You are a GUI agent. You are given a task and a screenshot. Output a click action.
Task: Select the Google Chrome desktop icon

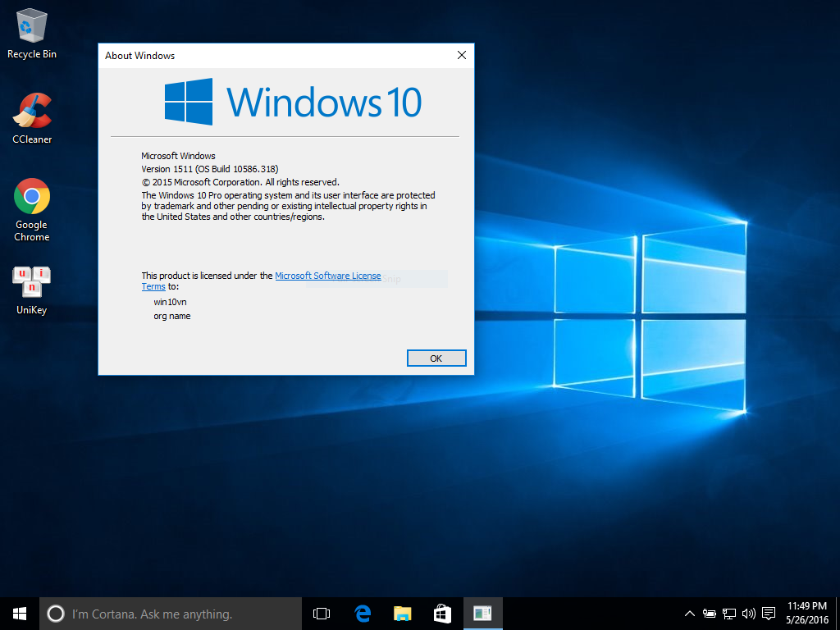[32, 209]
